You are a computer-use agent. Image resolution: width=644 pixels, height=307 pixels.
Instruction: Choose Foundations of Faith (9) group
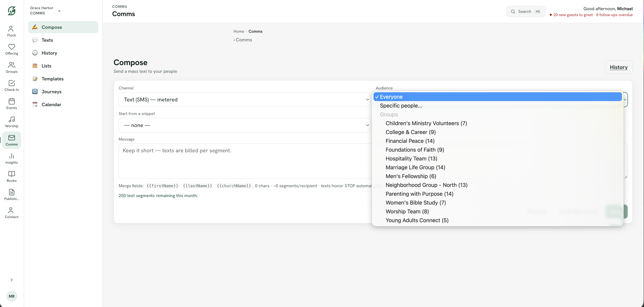click(x=498, y=150)
